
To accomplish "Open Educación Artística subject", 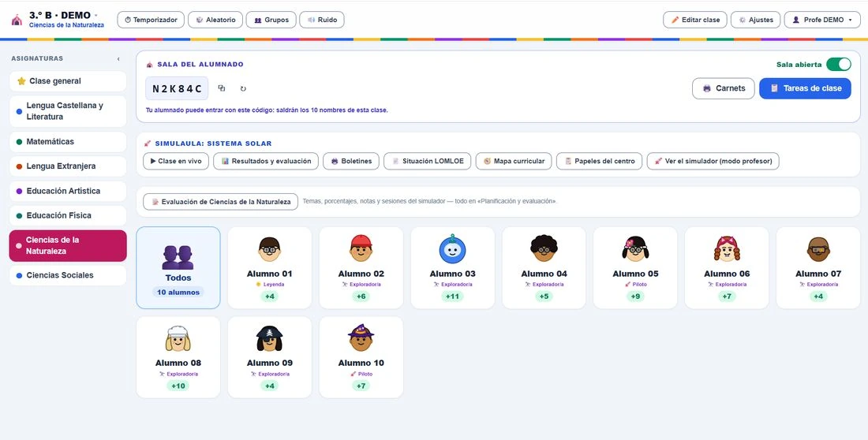I will (68, 191).
